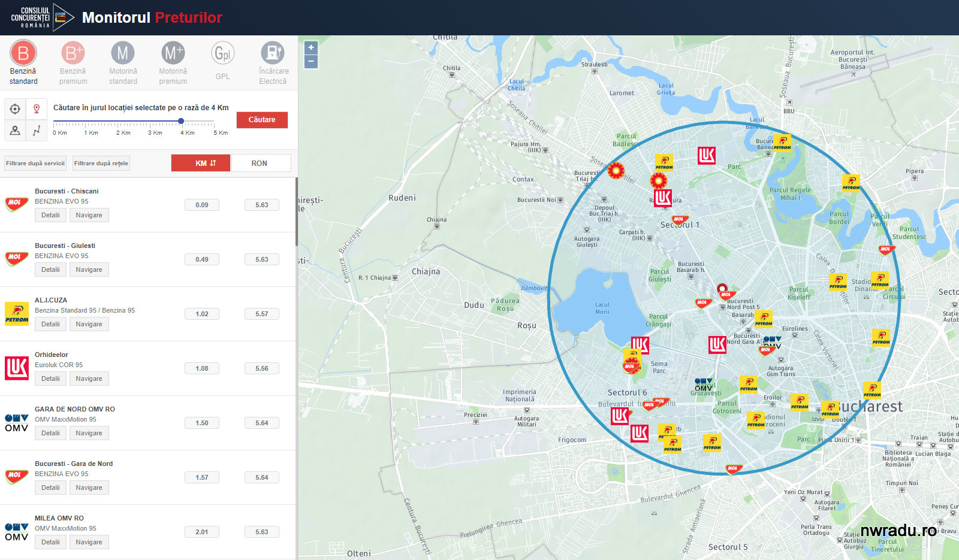959x560 pixels.
Task: Click Navigare for Bucuresti - Chiscani
Action: point(89,215)
